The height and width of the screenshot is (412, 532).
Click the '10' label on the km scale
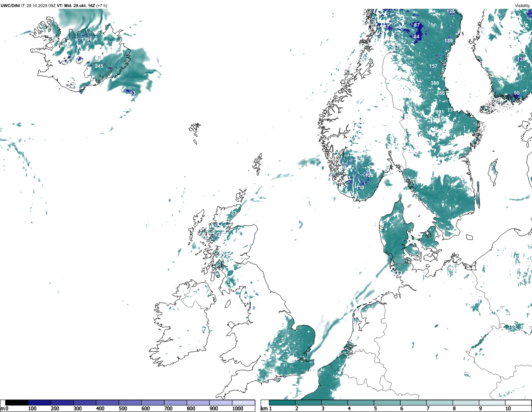point(508,409)
